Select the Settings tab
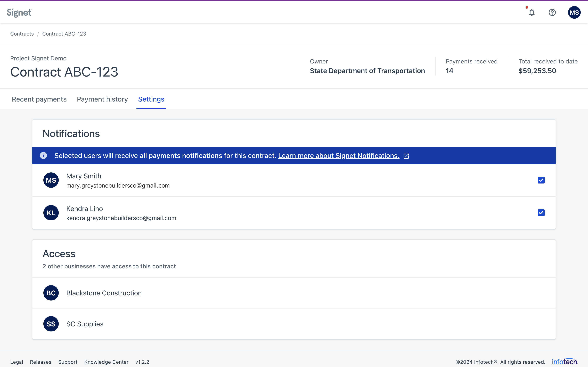Screen dimensions: 588x367 click(x=151, y=99)
